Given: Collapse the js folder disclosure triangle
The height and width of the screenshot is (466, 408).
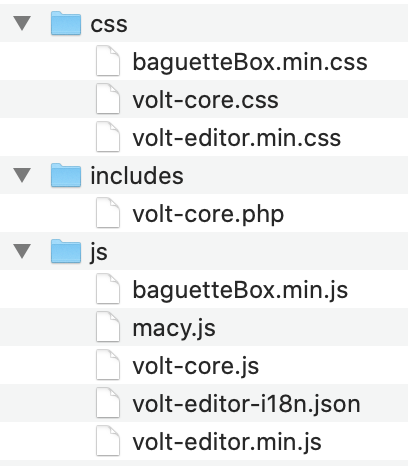Looking at the screenshot, I should point(22,251).
